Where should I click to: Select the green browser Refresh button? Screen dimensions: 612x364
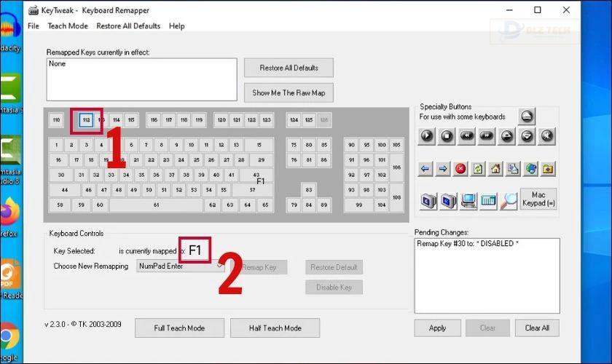[478, 169]
